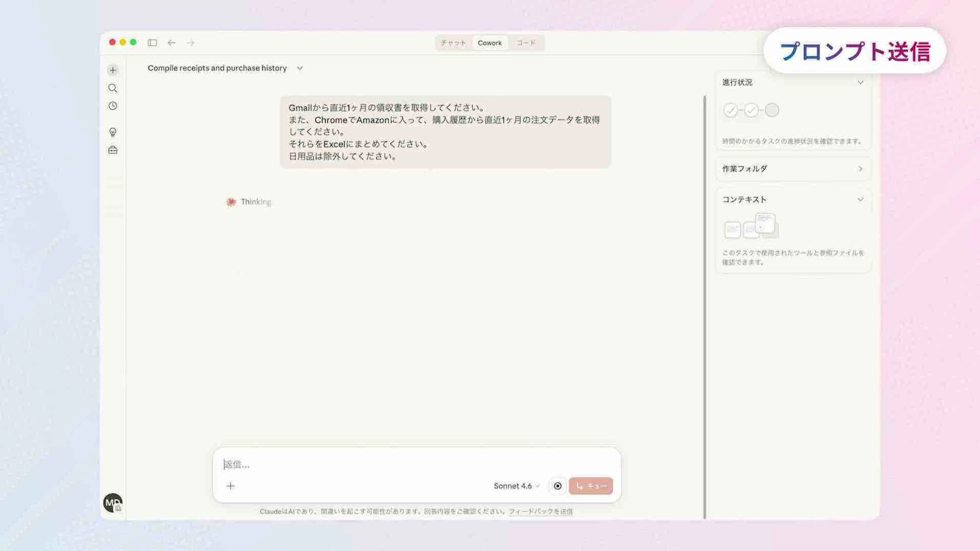
Task: Click the attachment plus icon in reply box
Action: pyautogui.click(x=230, y=486)
